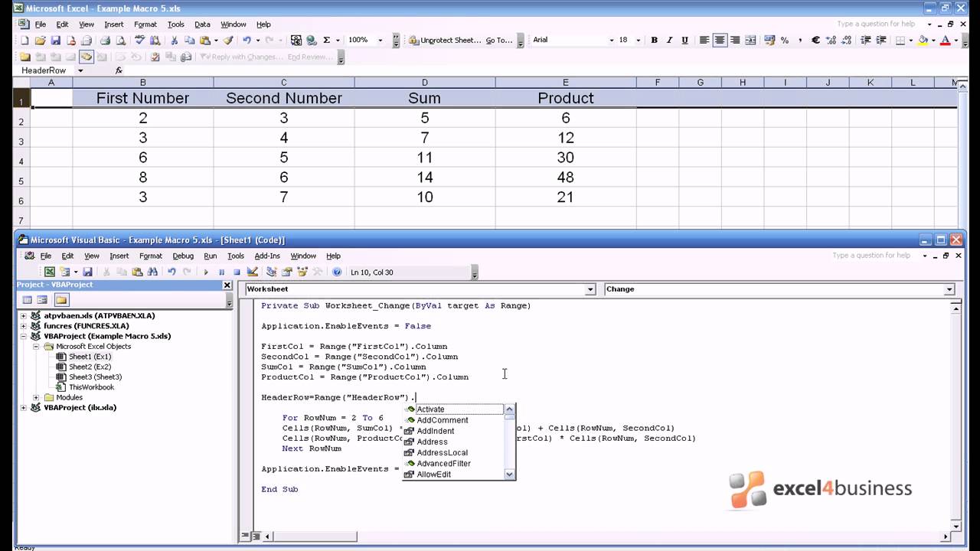Screen dimensions: 980x551
Task: Choose AddComment in the autocomplete list
Action: (442, 420)
